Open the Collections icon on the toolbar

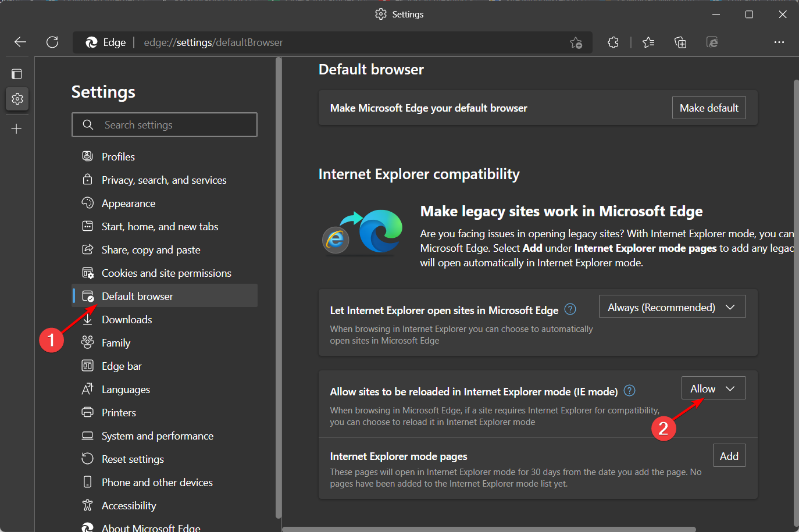(680, 42)
